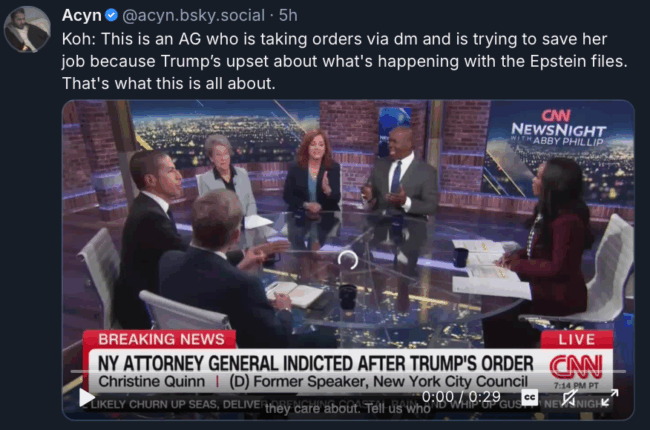The width and height of the screenshot is (650, 430).
Task: Open the 5h post timestamp
Action: 288,15
